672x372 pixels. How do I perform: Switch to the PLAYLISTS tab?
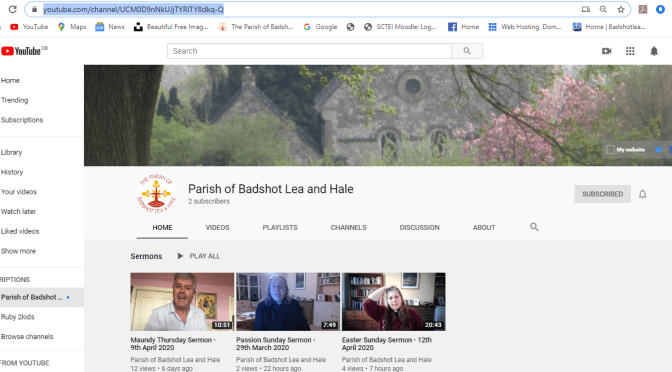pyautogui.click(x=280, y=228)
